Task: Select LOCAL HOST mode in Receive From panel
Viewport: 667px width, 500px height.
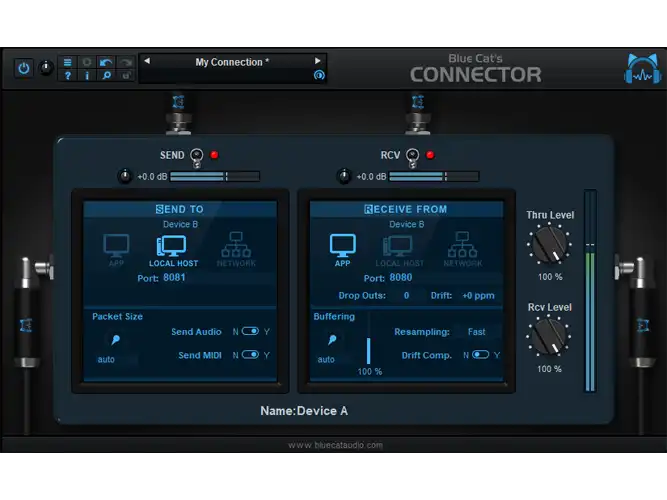Action: [x=399, y=251]
